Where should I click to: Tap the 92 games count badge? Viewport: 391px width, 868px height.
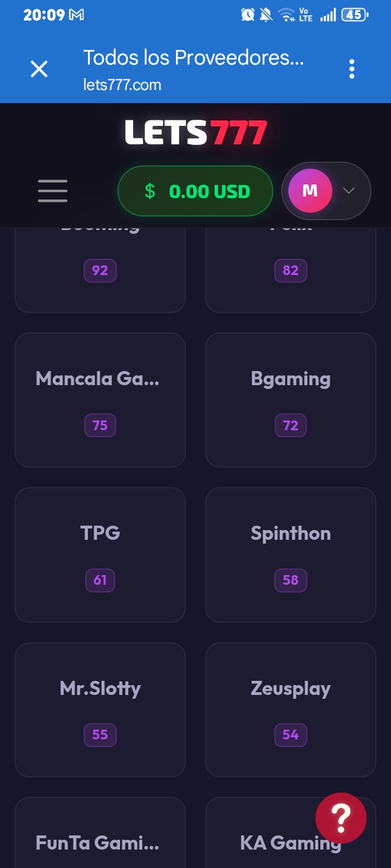coord(100,271)
